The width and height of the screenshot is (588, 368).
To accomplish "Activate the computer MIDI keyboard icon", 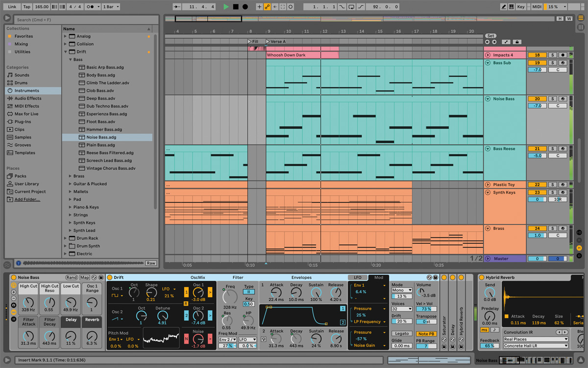I will pos(512,7).
